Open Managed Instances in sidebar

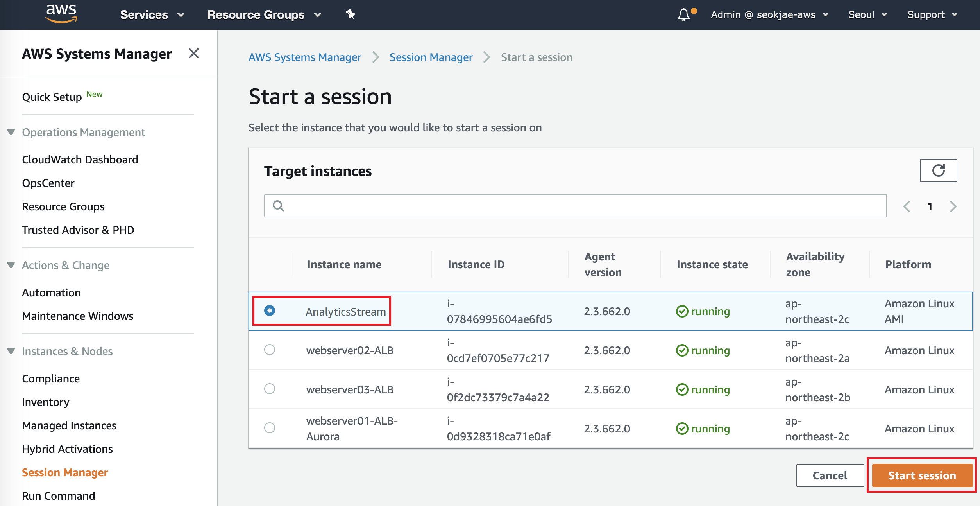[69, 425]
